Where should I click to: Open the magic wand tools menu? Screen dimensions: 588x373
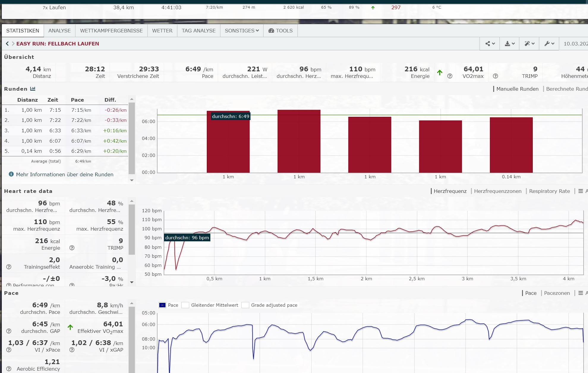tap(529, 44)
